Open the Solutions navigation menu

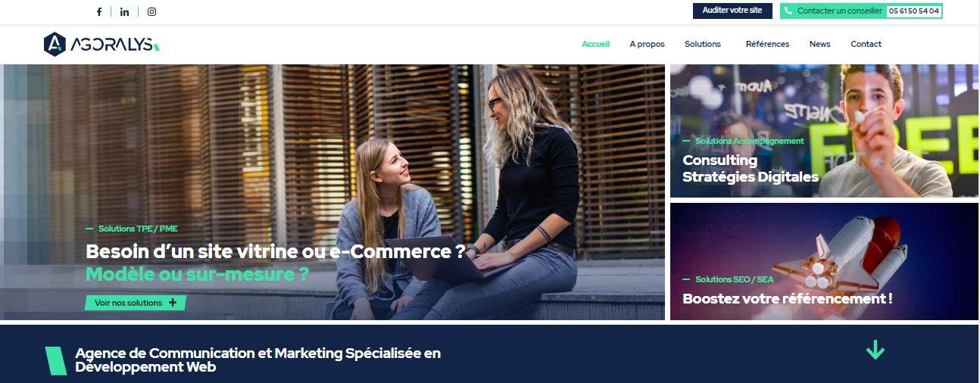tap(703, 44)
